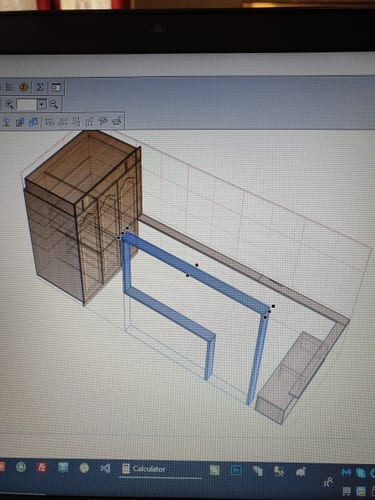The image size is (375, 500).
Task: Click the Sigma summation toolbar icon
Action: 40,87
